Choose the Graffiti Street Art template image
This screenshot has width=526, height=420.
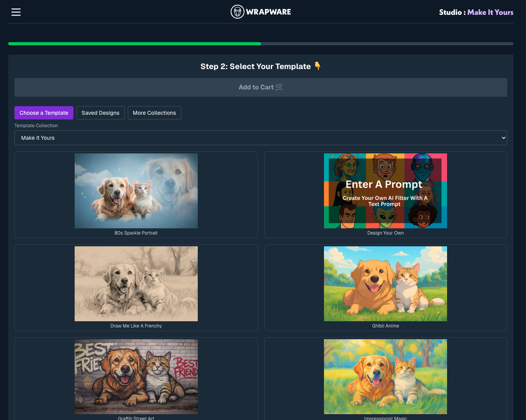[136, 377]
